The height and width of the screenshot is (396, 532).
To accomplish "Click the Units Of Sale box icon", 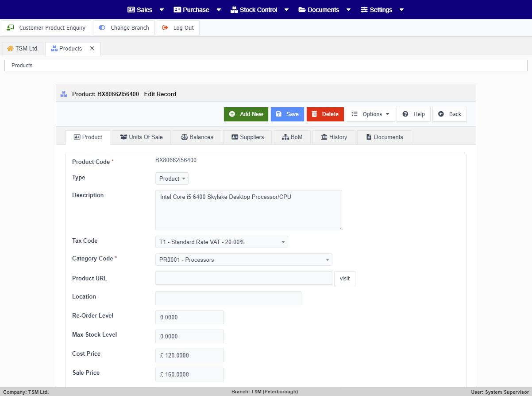I will [x=123, y=137].
